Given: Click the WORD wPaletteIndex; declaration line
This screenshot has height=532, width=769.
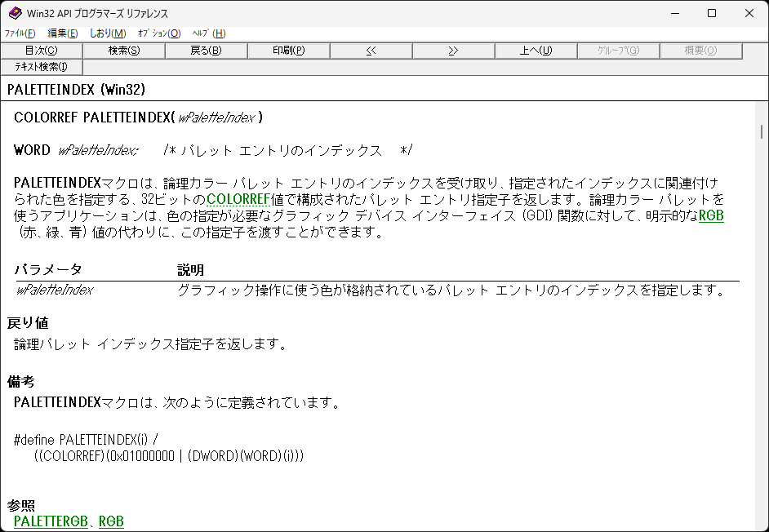Looking at the screenshot, I should [x=213, y=150].
